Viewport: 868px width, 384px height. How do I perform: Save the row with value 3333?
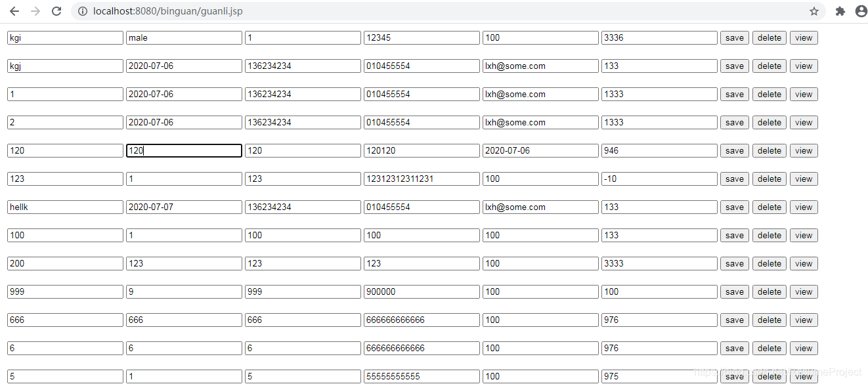735,264
